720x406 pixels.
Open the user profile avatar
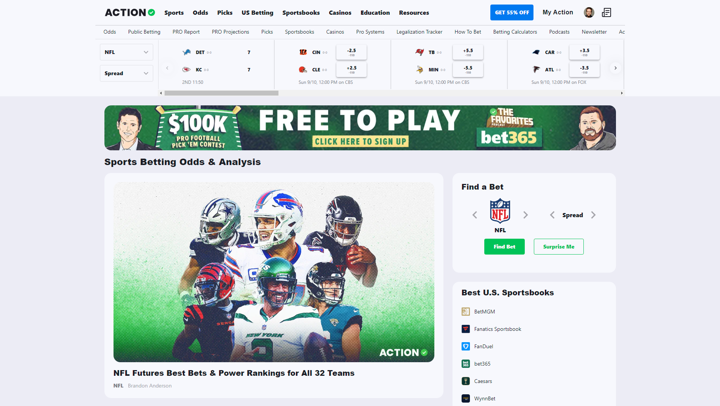click(x=589, y=12)
